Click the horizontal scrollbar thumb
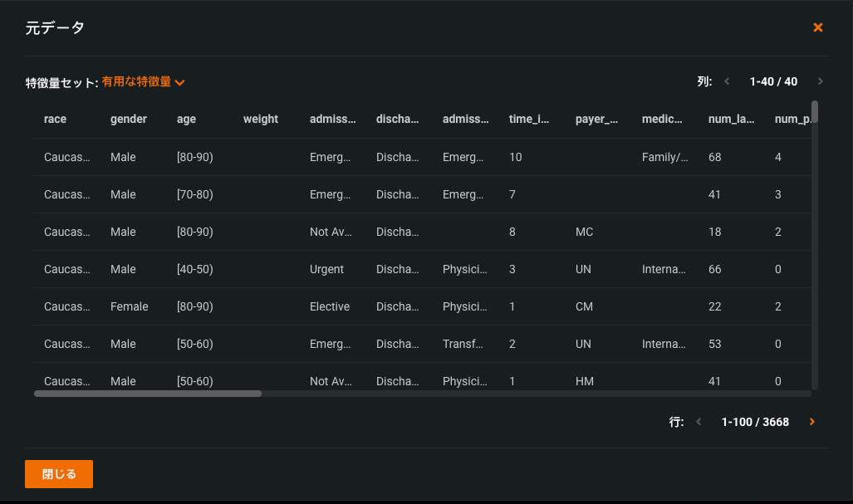Screen dimensions: 853x504 (148, 394)
